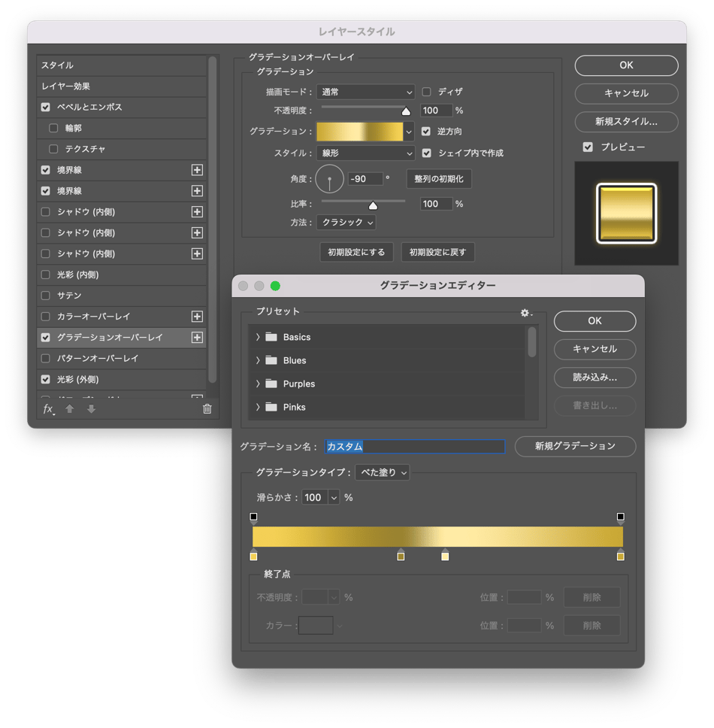The height and width of the screenshot is (728, 714).
Task: Click Blues folder icon
Action: point(271,360)
